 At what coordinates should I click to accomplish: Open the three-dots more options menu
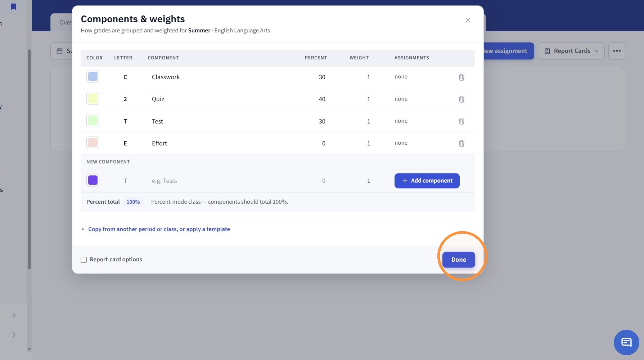tap(617, 51)
